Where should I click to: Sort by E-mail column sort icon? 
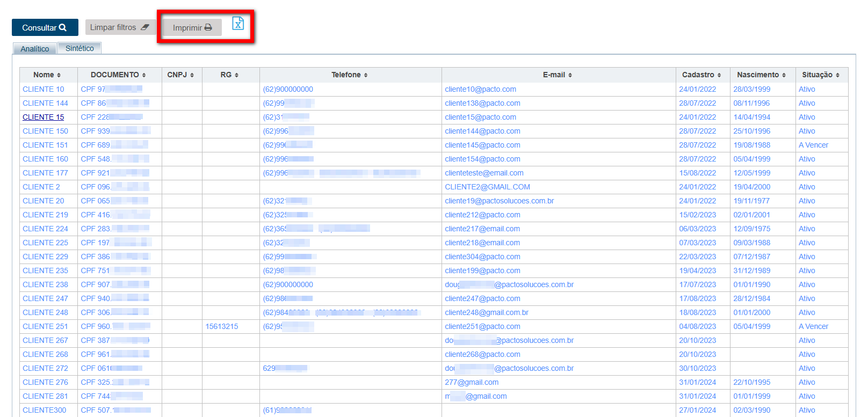coord(570,75)
